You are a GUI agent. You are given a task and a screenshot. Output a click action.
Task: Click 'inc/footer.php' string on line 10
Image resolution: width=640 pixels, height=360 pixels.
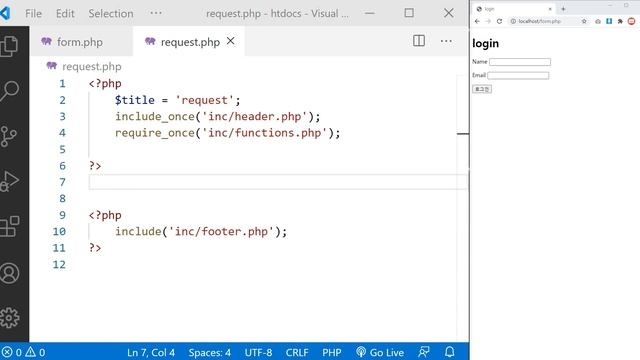pyautogui.click(x=221, y=231)
